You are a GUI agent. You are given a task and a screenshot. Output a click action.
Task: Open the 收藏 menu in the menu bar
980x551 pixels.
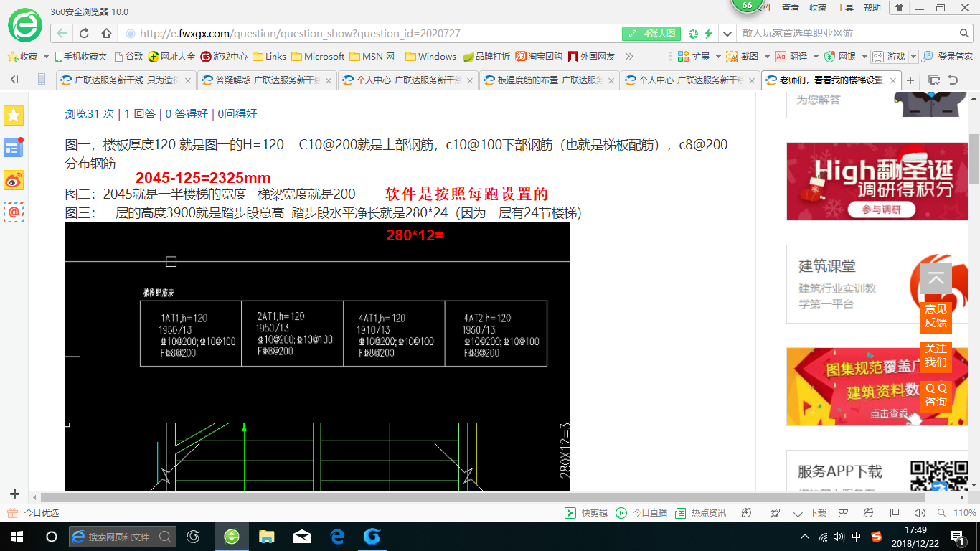point(818,7)
